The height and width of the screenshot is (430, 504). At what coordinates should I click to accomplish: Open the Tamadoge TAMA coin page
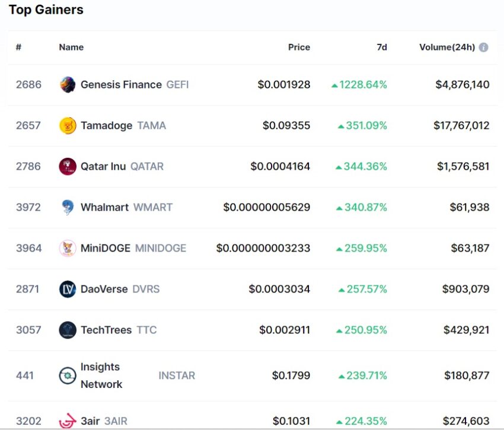pos(123,125)
